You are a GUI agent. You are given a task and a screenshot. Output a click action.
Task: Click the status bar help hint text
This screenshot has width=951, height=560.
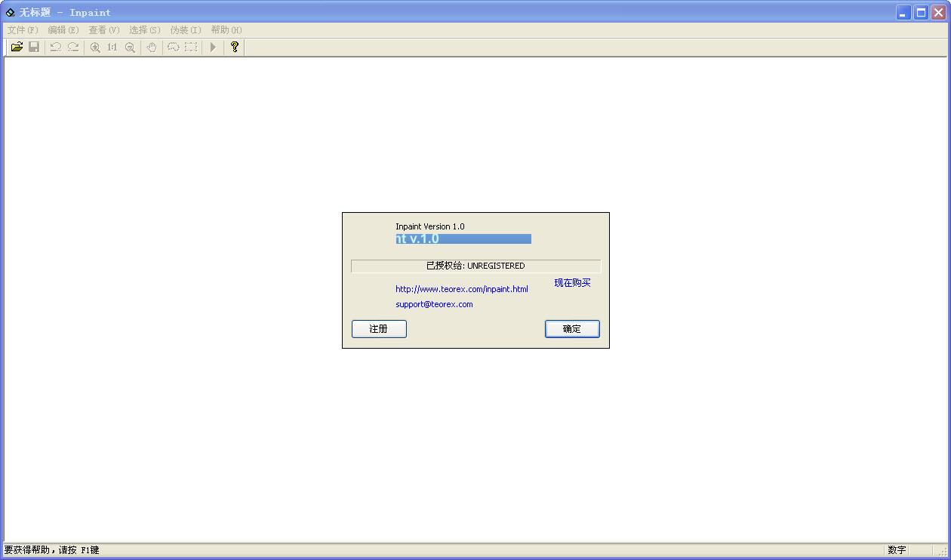coord(52,550)
